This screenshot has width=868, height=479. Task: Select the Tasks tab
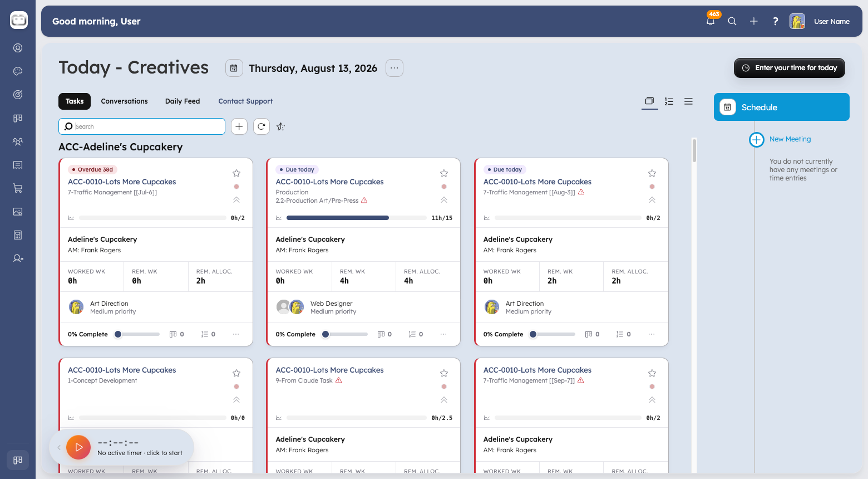[75, 101]
